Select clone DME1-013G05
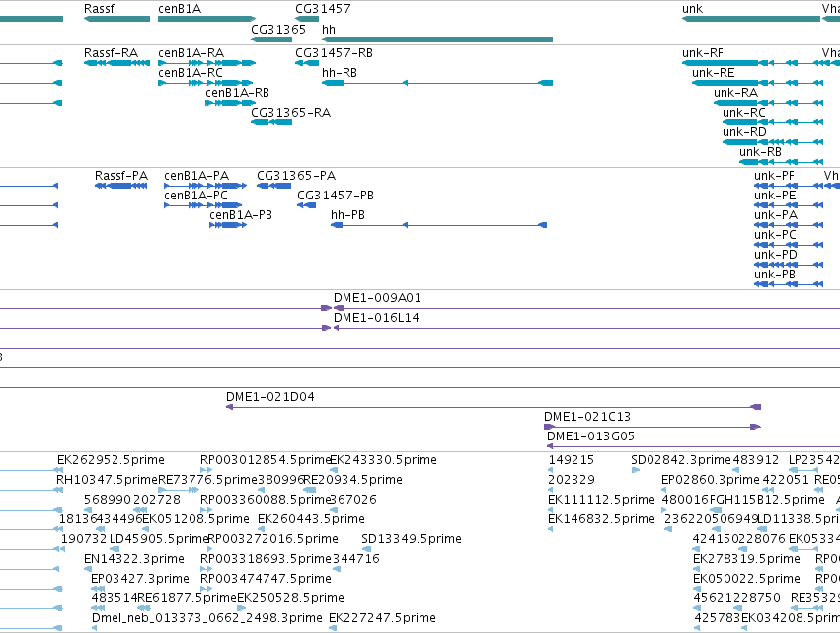Viewport: 840px width, 633px height. [693, 446]
